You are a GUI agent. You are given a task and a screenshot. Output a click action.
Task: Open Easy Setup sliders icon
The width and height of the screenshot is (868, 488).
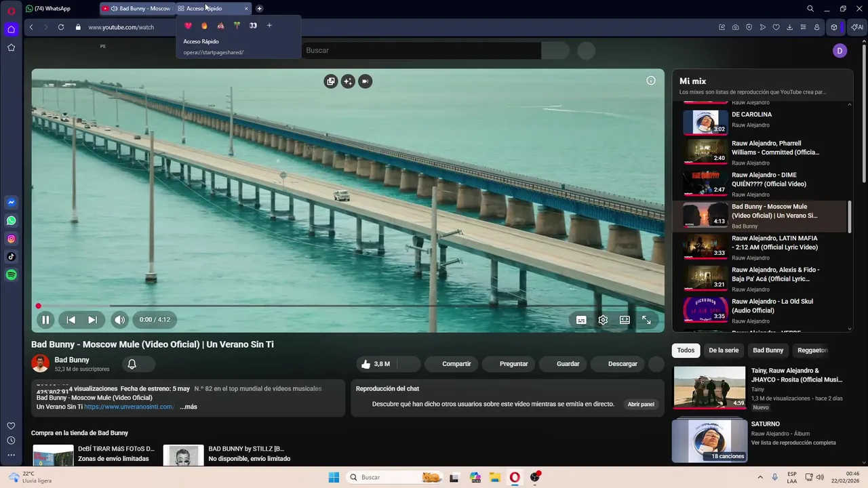click(803, 27)
